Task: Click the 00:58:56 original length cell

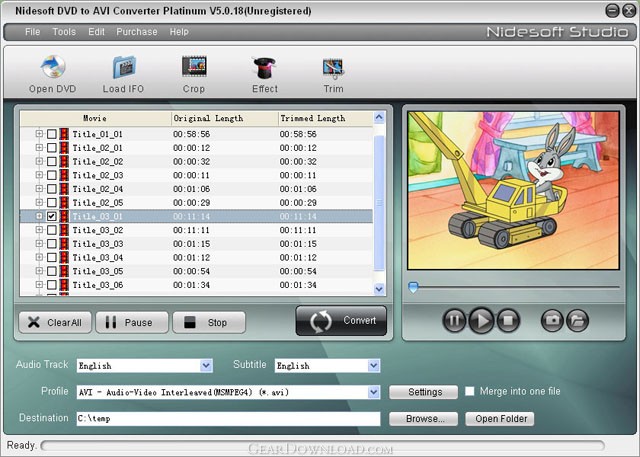Action: tap(191, 134)
